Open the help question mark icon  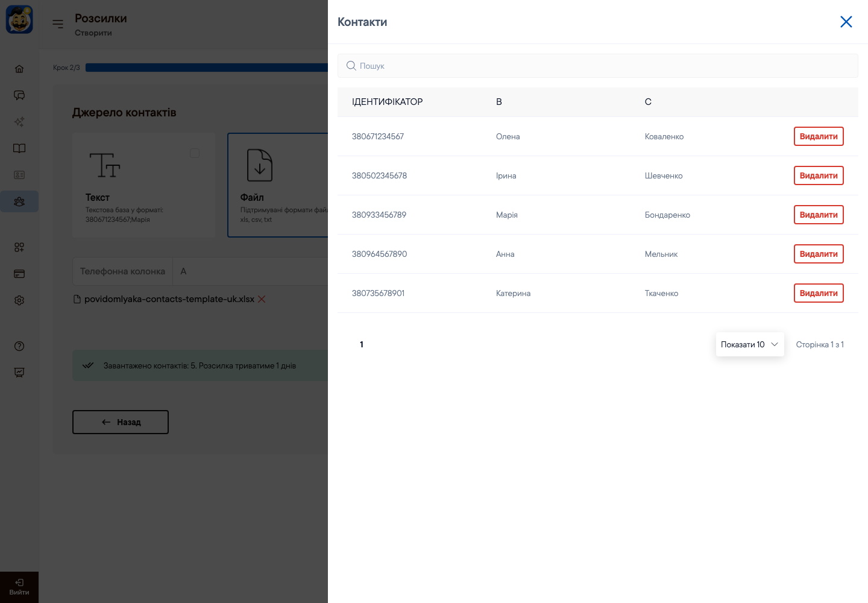tap(19, 346)
